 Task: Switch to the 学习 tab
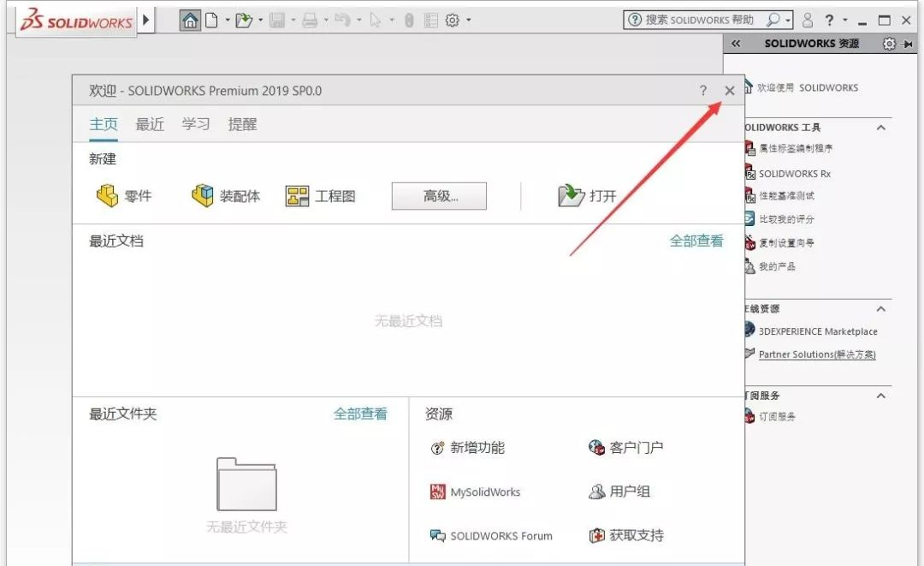(196, 124)
